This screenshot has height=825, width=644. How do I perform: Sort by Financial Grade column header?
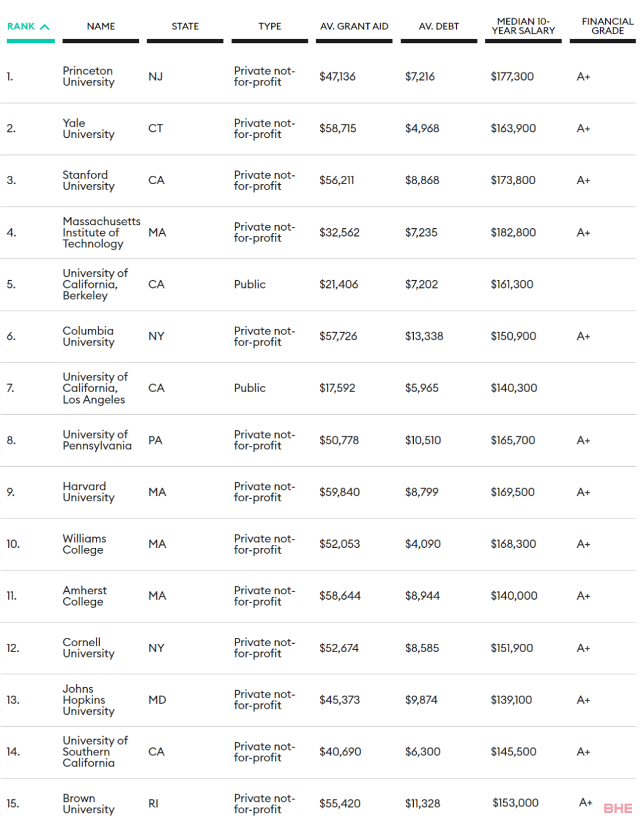[608, 26]
